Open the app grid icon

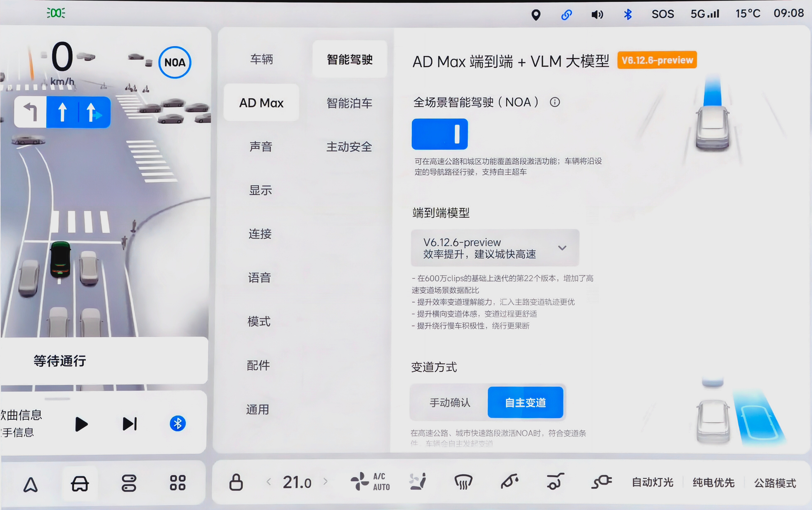[x=178, y=483]
